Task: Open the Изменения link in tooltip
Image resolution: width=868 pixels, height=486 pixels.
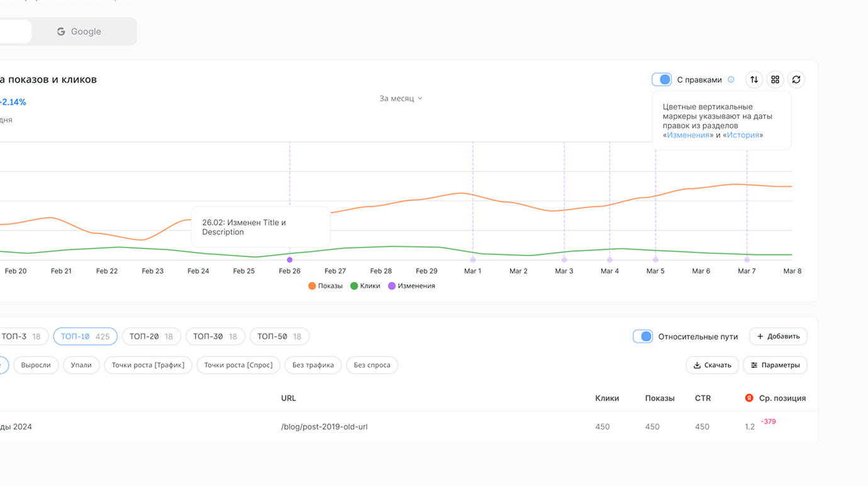Action: (x=688, y=135)
